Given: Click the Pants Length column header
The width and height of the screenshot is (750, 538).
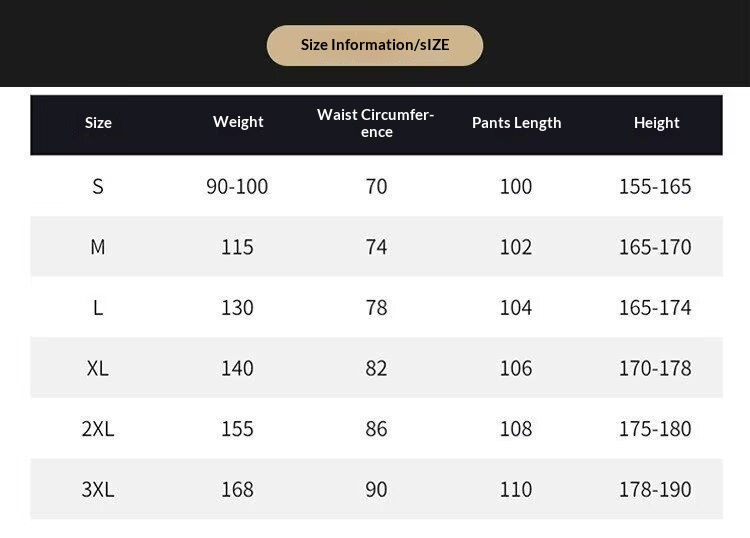Looking at the screenshot, I should [x=516, y=123].
